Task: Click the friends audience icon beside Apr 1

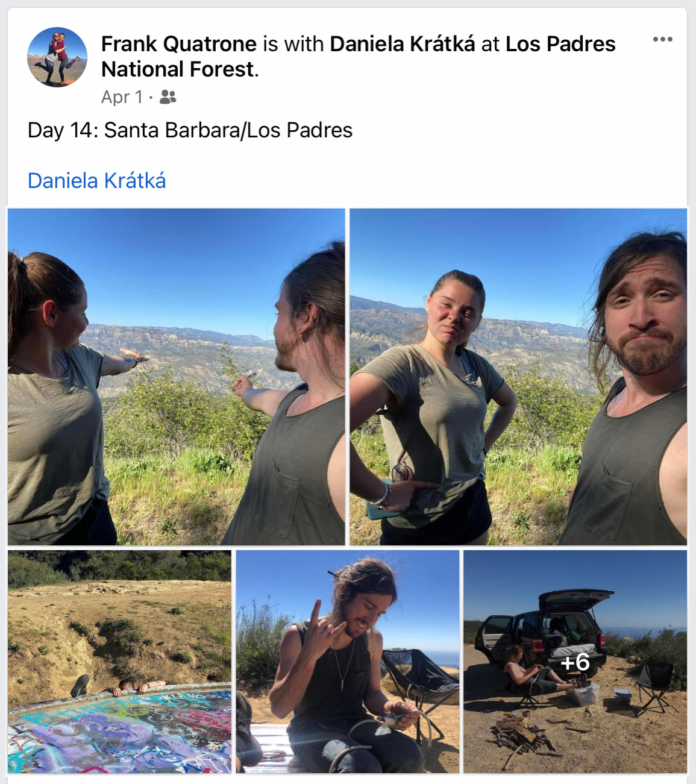Action: (x=168, y=97)
